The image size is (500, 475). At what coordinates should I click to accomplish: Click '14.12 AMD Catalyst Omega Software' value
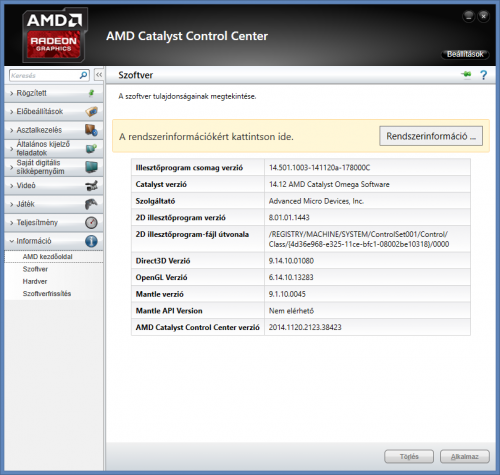pyautogui.click(x=329, y=184)
